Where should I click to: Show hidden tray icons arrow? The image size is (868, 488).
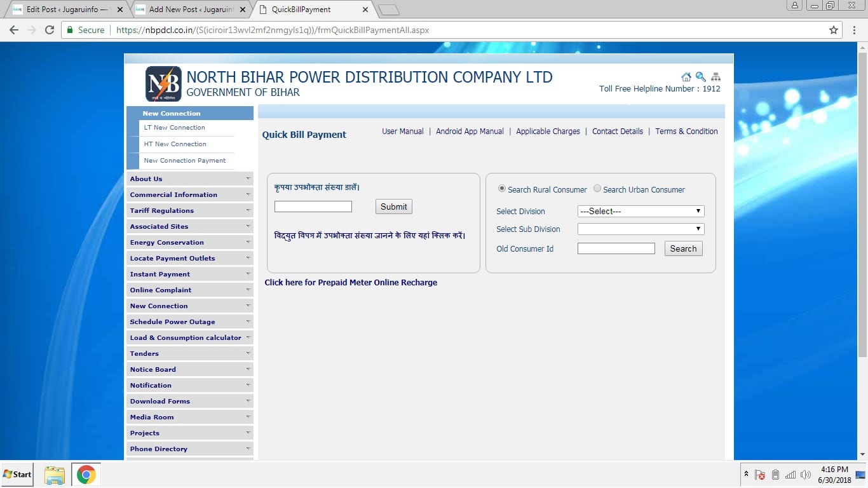click(746, 475)
